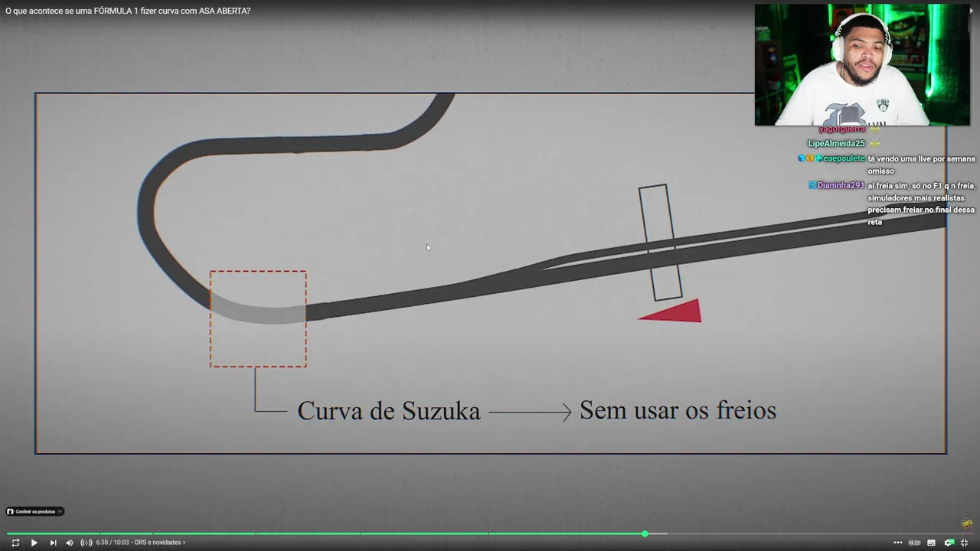Mute the video volume
Viewport: 980px width, 551px height.
[70, 543]
